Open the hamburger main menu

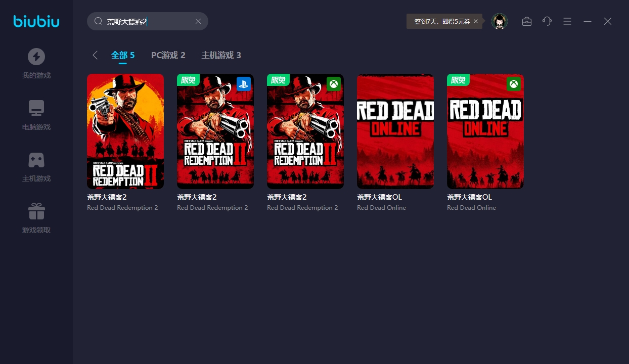click(x=567, y=21)
